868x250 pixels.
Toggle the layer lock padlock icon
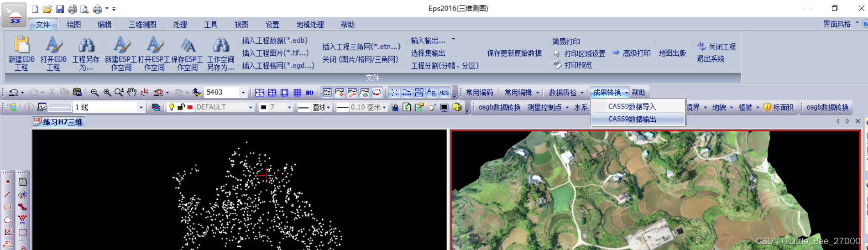(181, 107)
